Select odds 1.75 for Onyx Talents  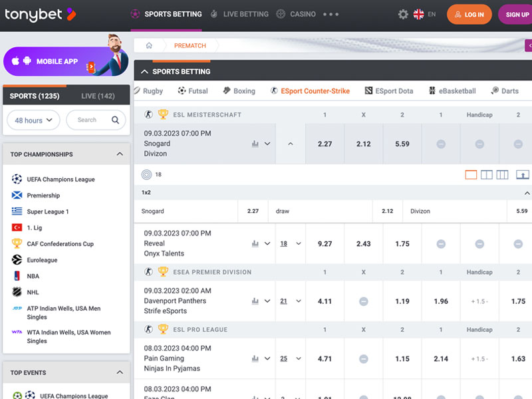click(x=402, y=243)
